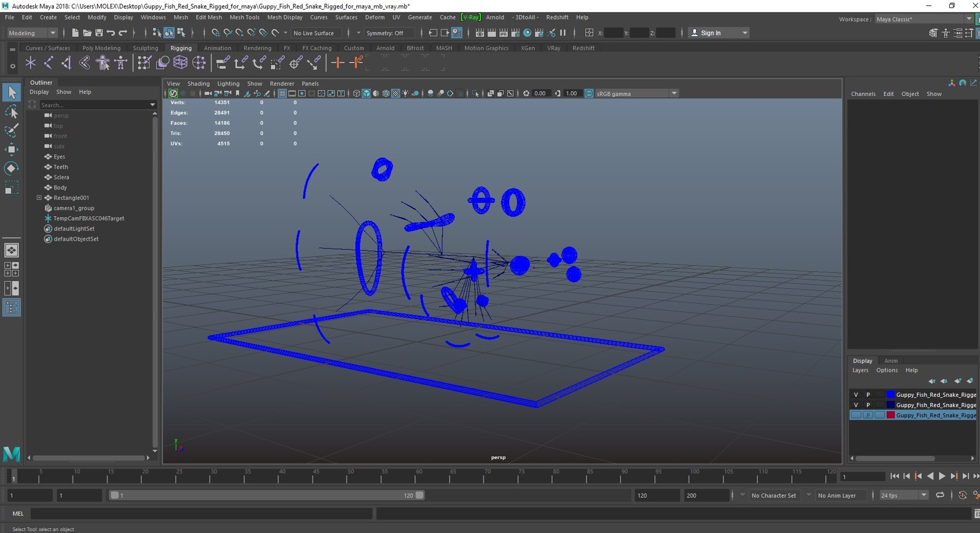The image size is (980, 533).
Task: Click the Pause Viewport icon on status line
Action: coord(563,33)
